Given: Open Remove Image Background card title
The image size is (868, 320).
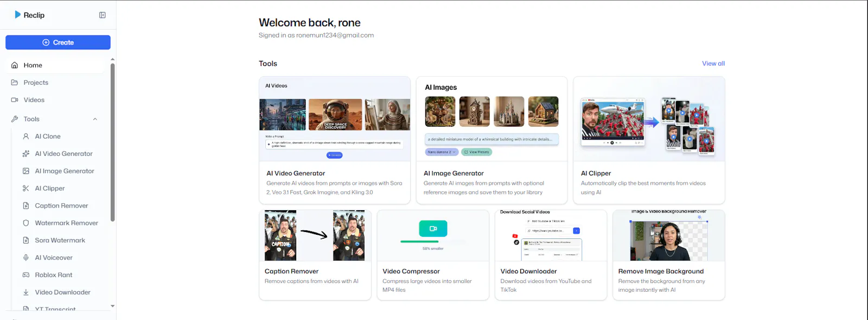Looking at the screenshot, I should [661, 271].
